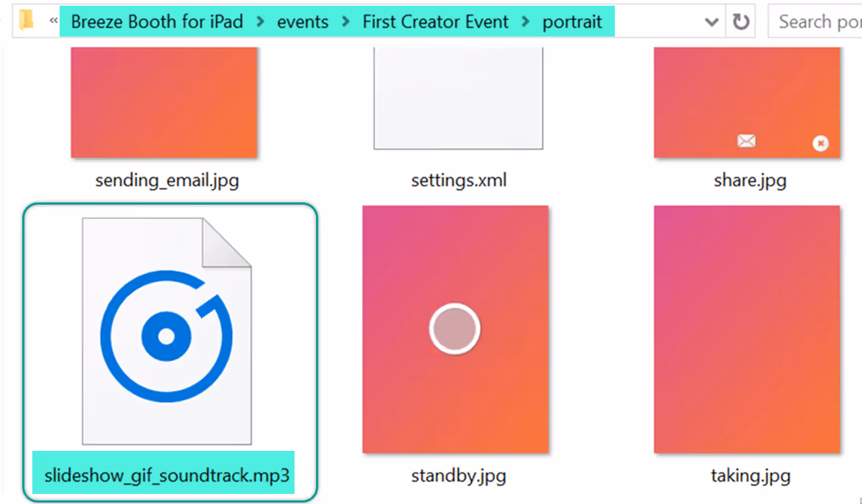
Task: Expand the chevron after events breadcrumb
Action: coord(346,22)
